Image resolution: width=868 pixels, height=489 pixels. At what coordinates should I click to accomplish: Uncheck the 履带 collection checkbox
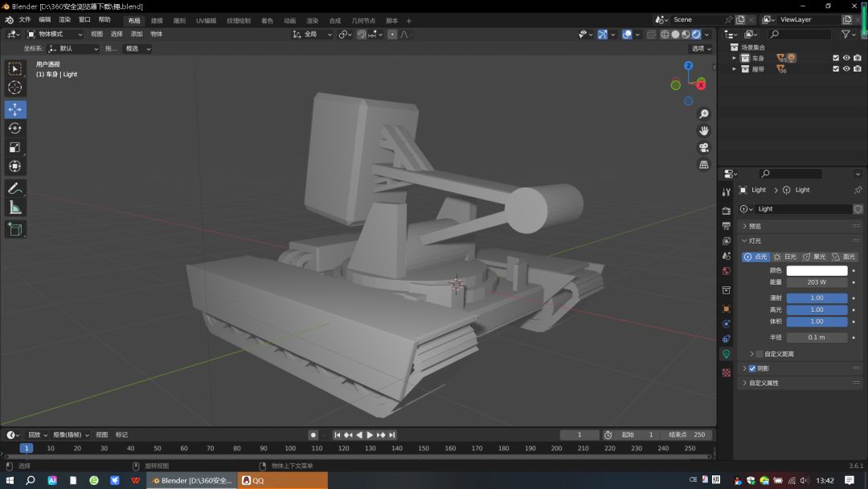click(836, 68)
